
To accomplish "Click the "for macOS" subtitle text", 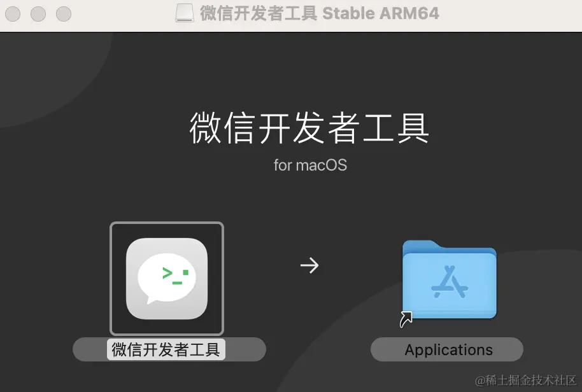I will point(310,165).
